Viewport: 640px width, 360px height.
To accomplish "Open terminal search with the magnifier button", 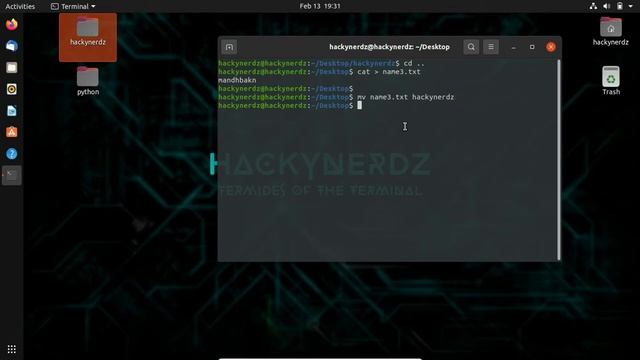I will coord(471,47).
